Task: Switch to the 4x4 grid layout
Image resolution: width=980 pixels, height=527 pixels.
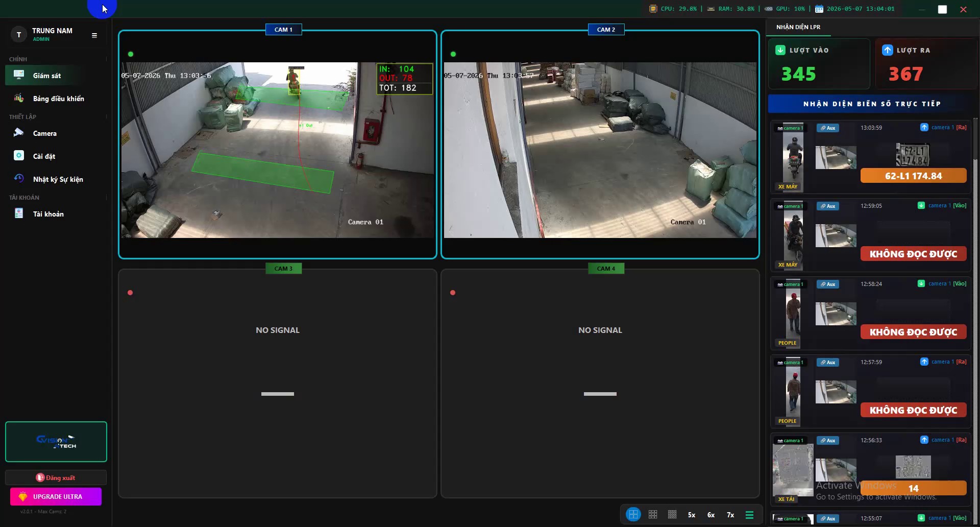Action: pyautogui.click(x=672, y=515)
